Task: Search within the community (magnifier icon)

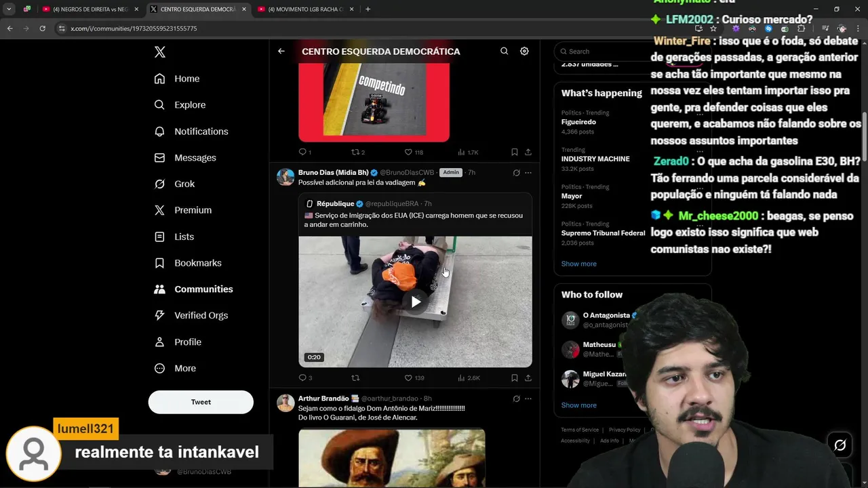Action: pos(504,52)
